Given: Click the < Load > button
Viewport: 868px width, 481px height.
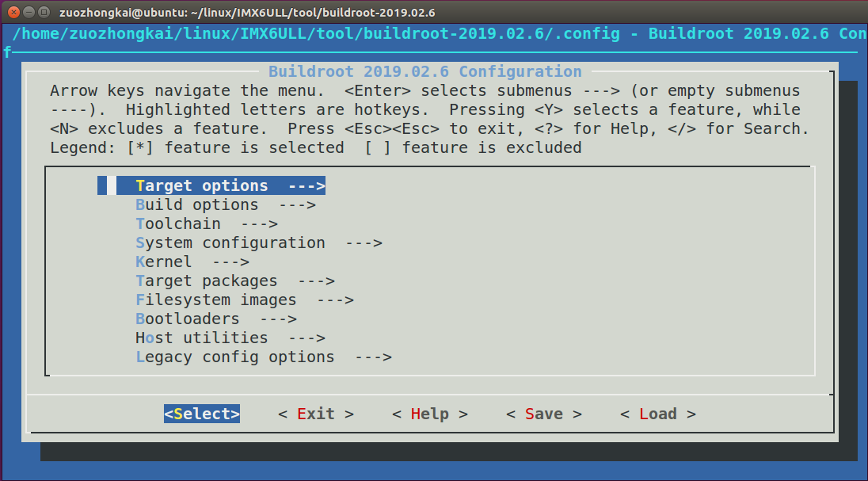Looking at the screenshot, I should pyautogui.click(x=658, y=414).
